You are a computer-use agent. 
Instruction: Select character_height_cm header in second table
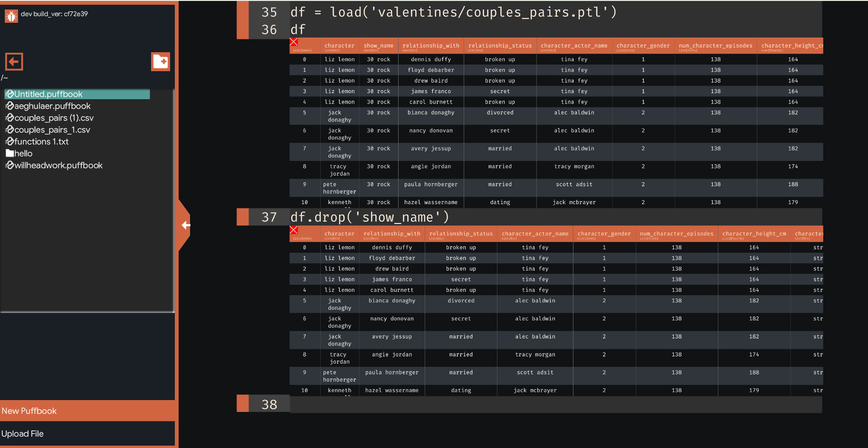754,234
